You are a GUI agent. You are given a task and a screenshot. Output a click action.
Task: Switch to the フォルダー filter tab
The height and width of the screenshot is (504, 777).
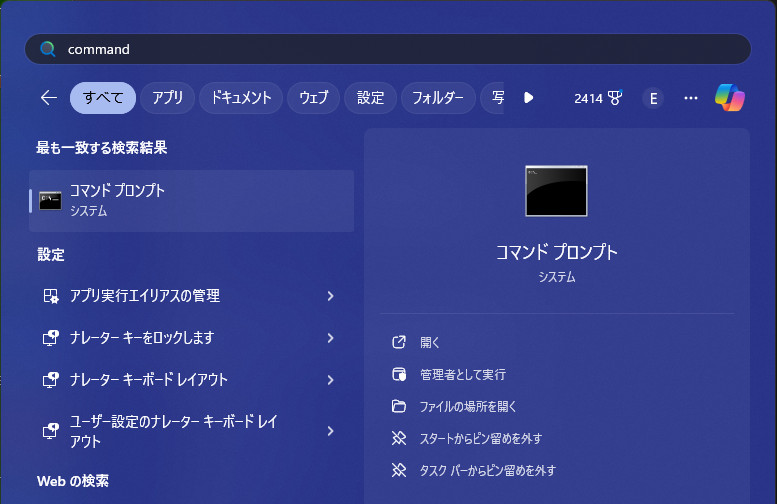point(438,98)
